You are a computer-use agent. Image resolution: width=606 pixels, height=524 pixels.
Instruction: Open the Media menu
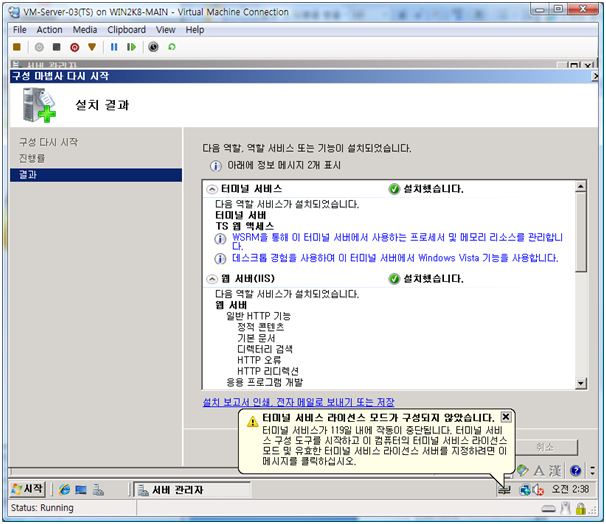(85, 30)
